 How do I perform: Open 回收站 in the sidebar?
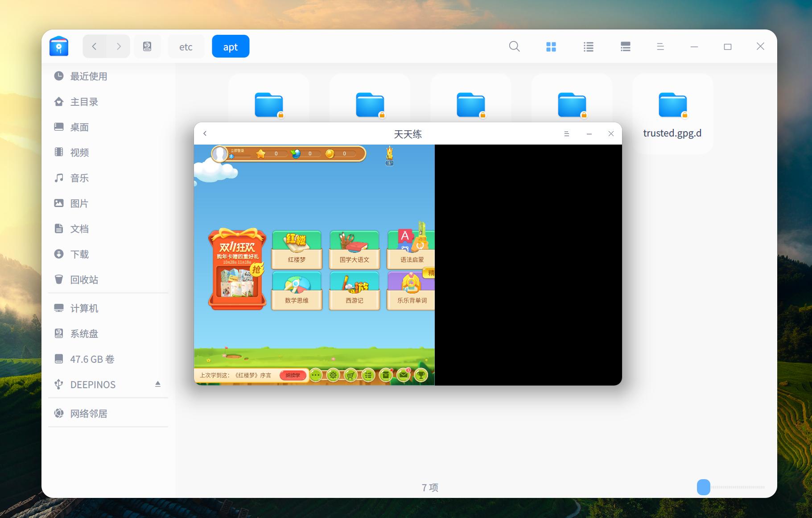pyautogui.click(x=108, y=280)
